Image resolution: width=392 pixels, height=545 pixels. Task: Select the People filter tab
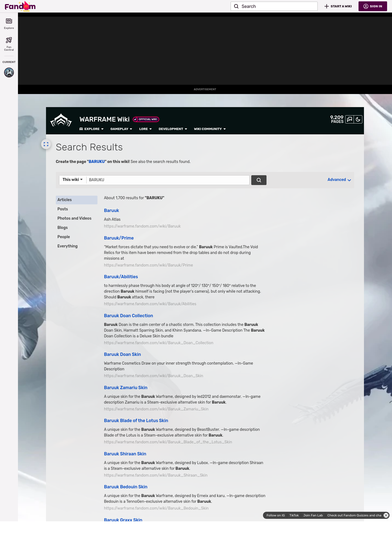click(x=76, y=237)
